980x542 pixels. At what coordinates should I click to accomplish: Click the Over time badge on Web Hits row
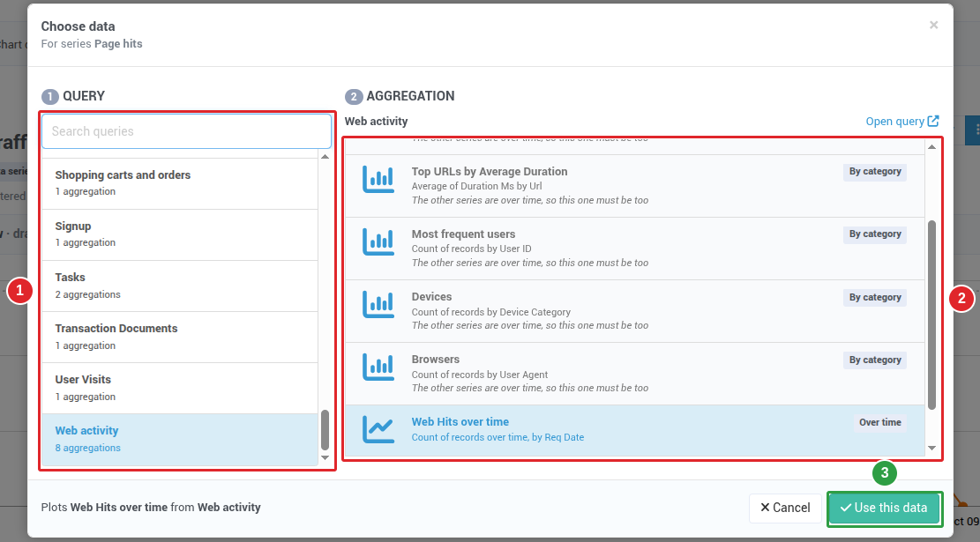[x=880, y=423]
